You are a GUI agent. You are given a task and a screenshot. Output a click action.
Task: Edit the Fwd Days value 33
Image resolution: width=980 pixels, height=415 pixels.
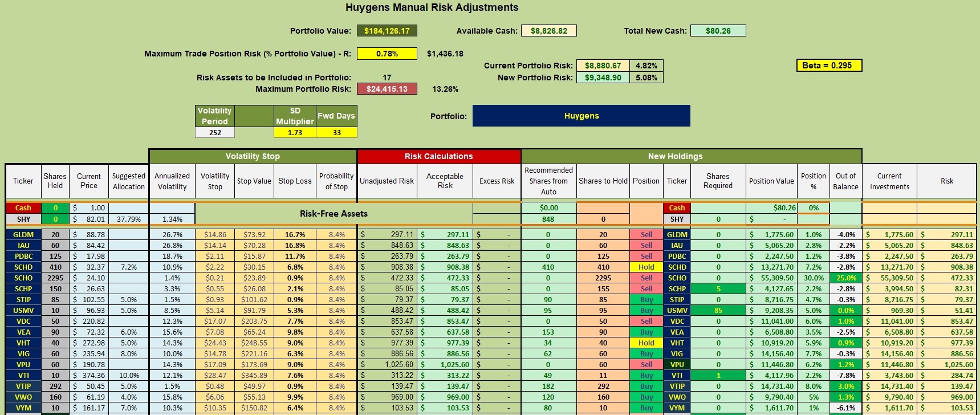pos(336,132)
